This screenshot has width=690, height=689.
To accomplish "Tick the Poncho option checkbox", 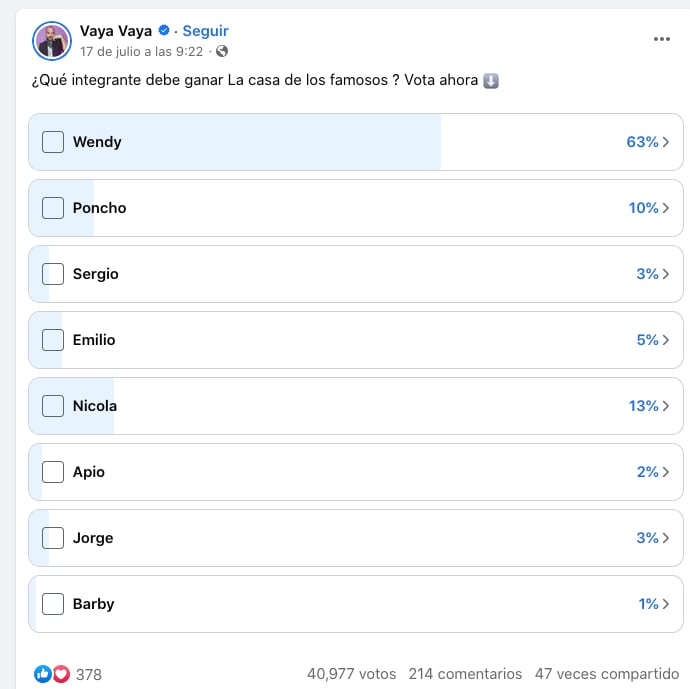I will click(x=53, y=208).
